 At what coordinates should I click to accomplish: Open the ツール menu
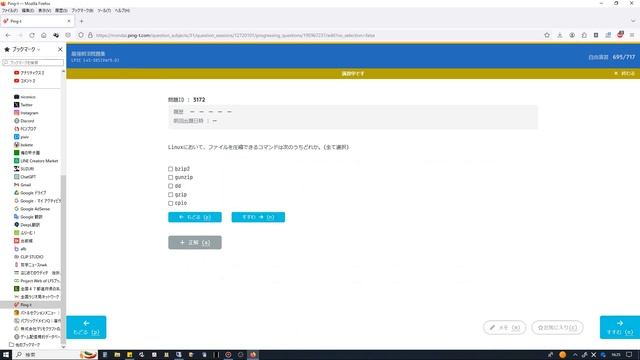tap(104, 10)
